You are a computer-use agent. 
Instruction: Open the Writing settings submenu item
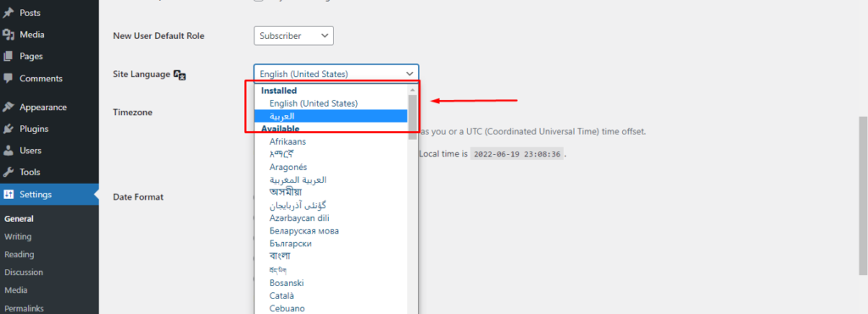[x=18, y=237]
